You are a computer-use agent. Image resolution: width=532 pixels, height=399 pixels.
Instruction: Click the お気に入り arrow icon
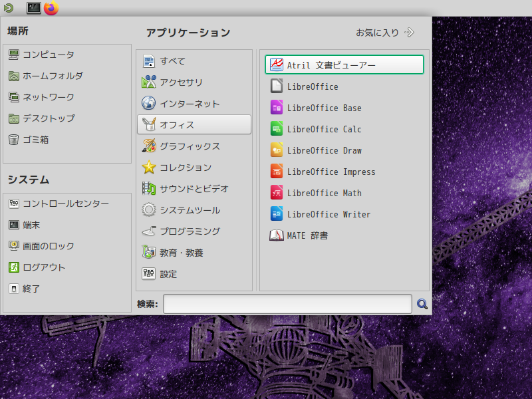(410, 33)
